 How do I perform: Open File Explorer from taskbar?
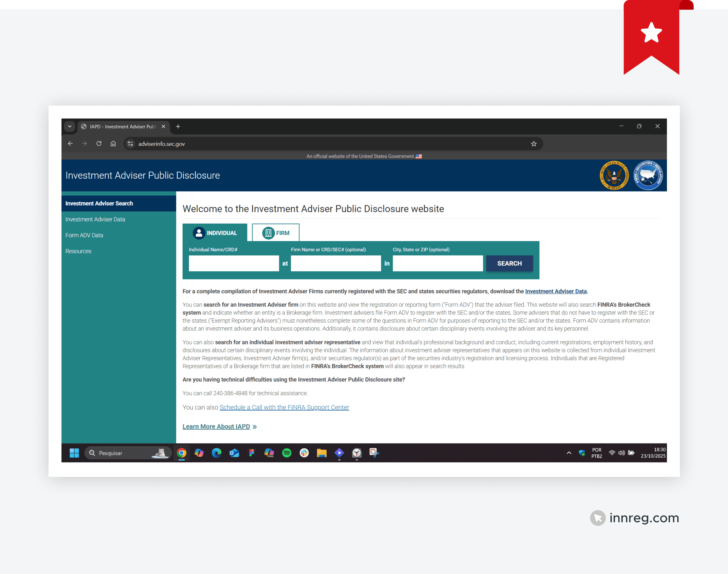click(x=322, y=453)
